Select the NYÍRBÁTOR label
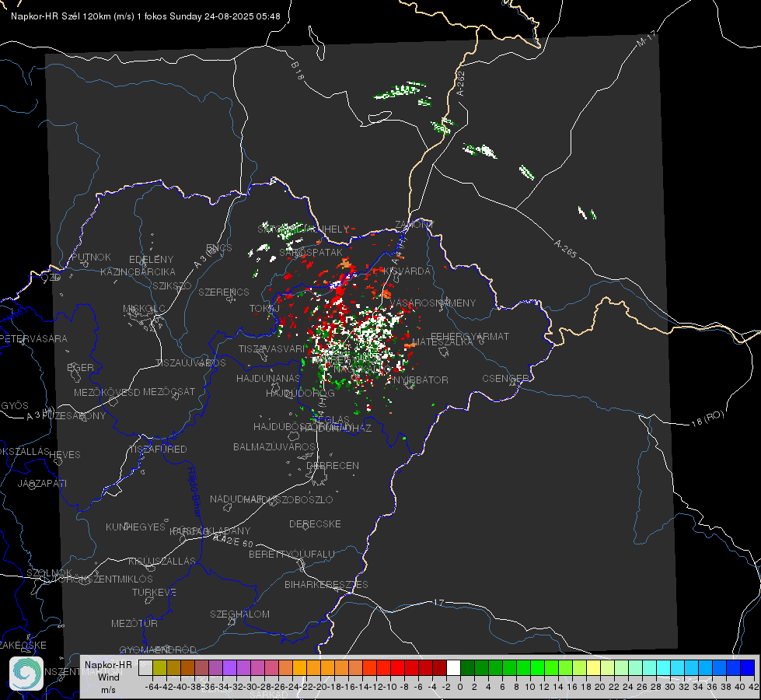761x700 pixels. click(x=421, y=380)
